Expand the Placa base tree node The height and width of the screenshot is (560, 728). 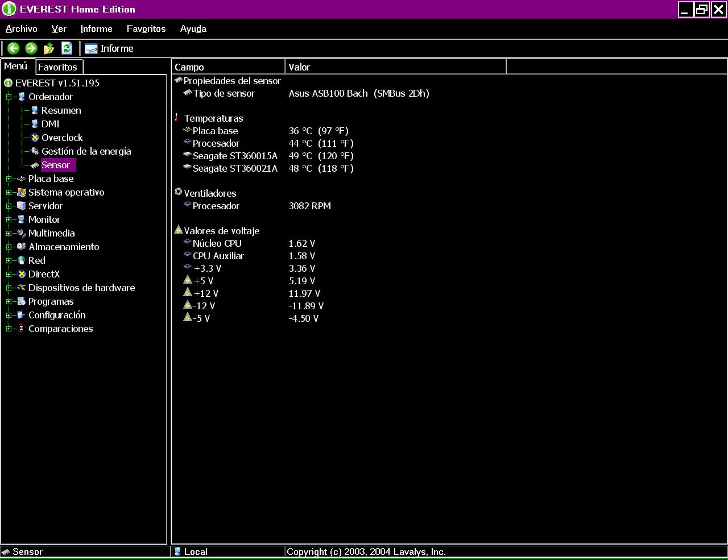click(9, 179)
